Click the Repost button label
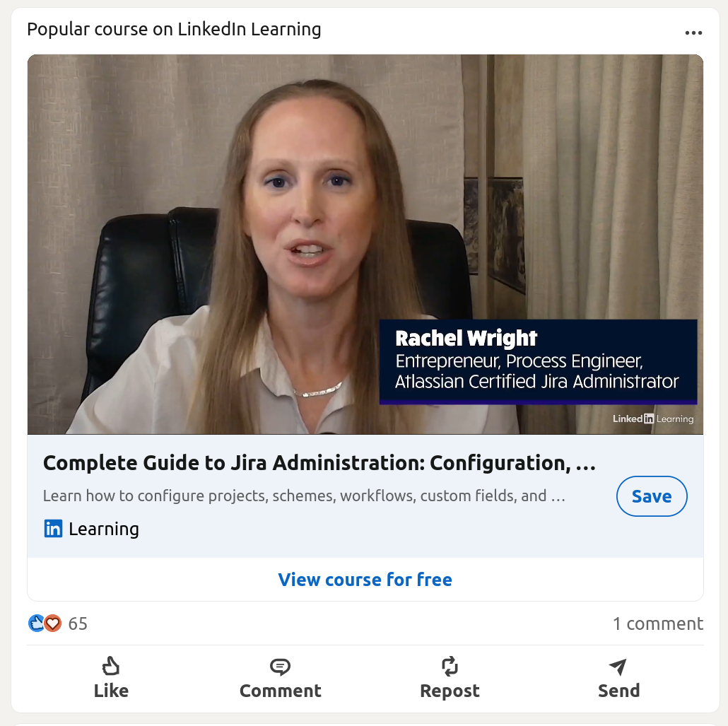Screen dimensions: 728x726 (x=450, y=691)
